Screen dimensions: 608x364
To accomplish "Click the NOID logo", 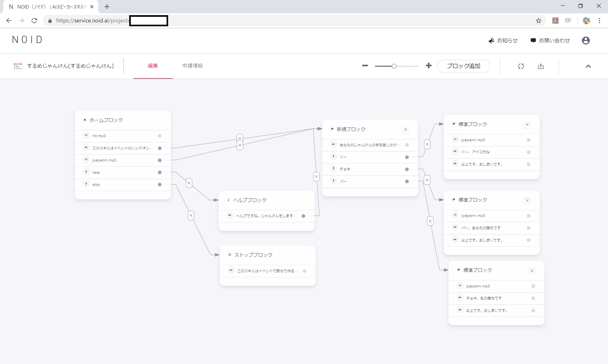I will [27, 40].
